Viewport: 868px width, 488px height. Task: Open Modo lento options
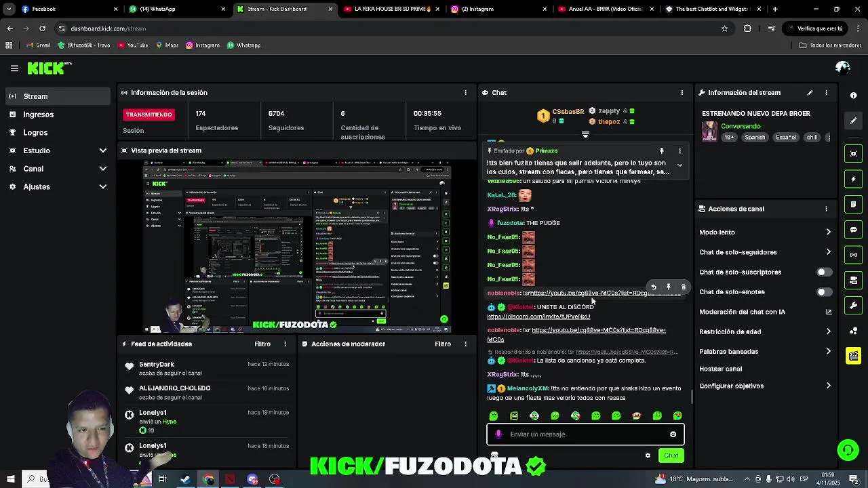click(765, 232)
